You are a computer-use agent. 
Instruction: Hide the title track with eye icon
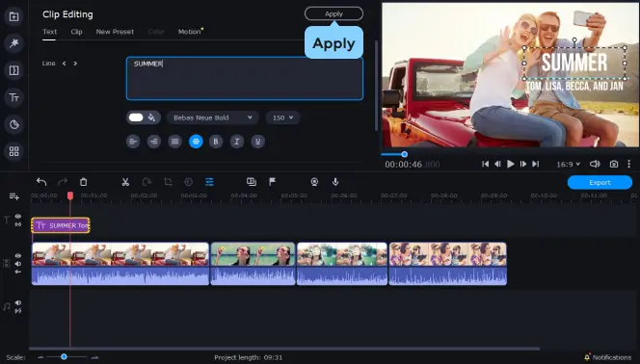[x=18, y=217]
